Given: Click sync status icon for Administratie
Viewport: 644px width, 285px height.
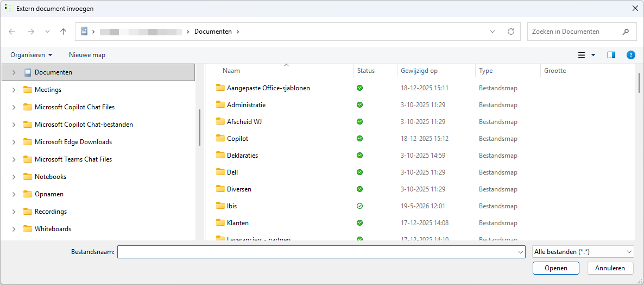Looking at the screenshot, I should pos(360,104).
